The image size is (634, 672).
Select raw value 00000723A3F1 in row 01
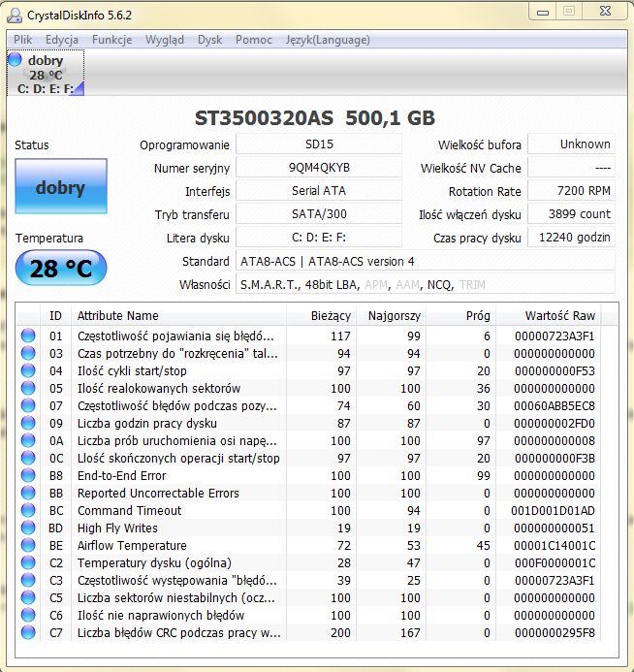[555, 336]
